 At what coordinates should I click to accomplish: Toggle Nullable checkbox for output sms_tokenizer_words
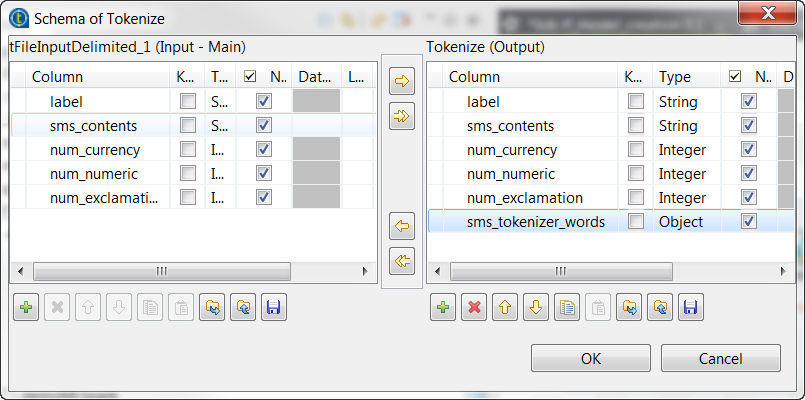tap(749, 221)
